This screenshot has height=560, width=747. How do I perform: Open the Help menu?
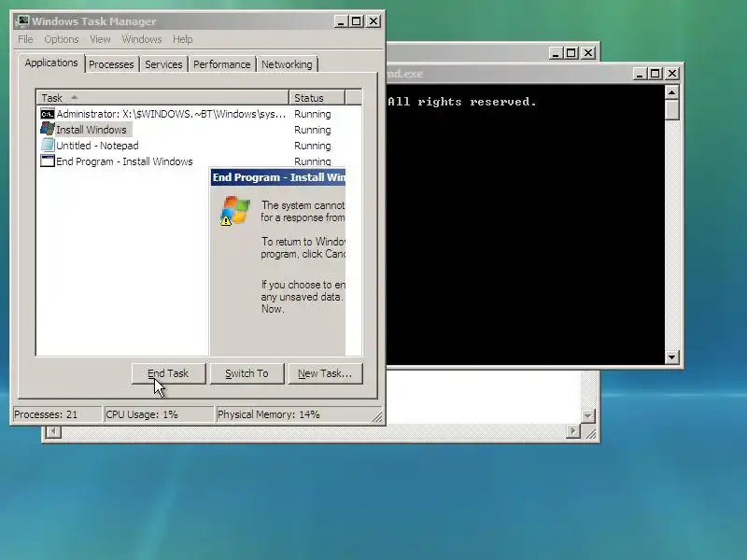click(182, 39)
